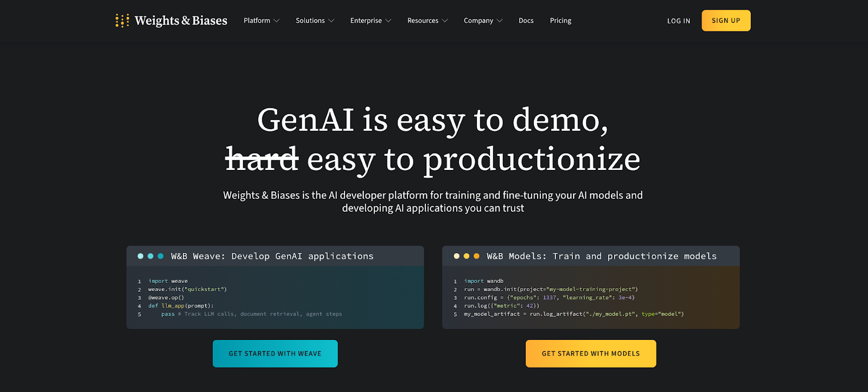The height and width of the screenshot is (392, 868).
Task: Click the chevron next to Solutions
Action: pos(331,21)
